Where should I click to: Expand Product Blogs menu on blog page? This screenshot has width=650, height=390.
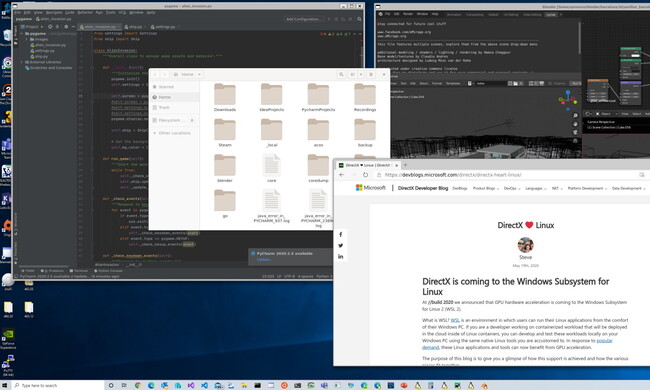[486, 188]
